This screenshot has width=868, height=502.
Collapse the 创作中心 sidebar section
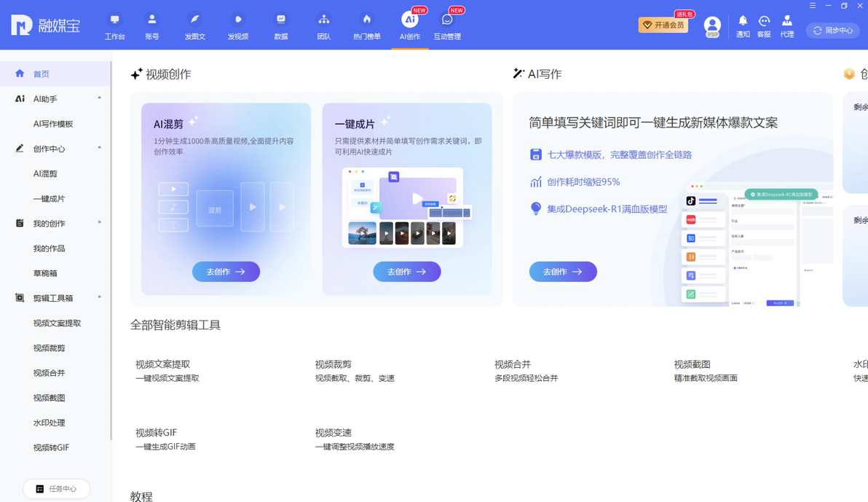pos(100,148)
